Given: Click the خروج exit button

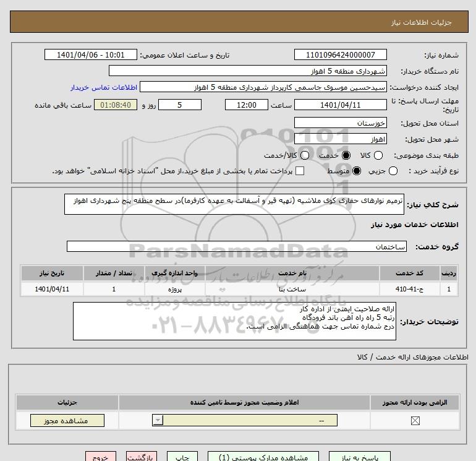Looking at the screenshot, I should pos(101,457).
